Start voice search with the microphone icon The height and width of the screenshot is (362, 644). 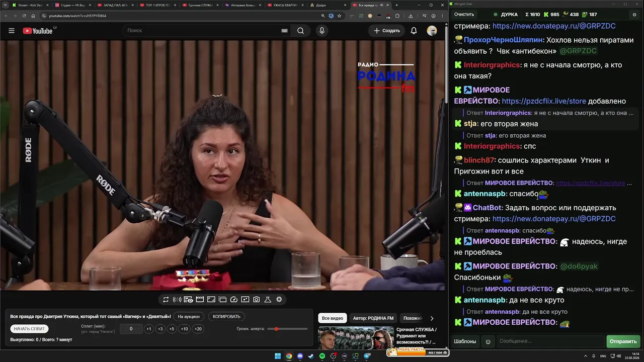(x=322, y=31)
